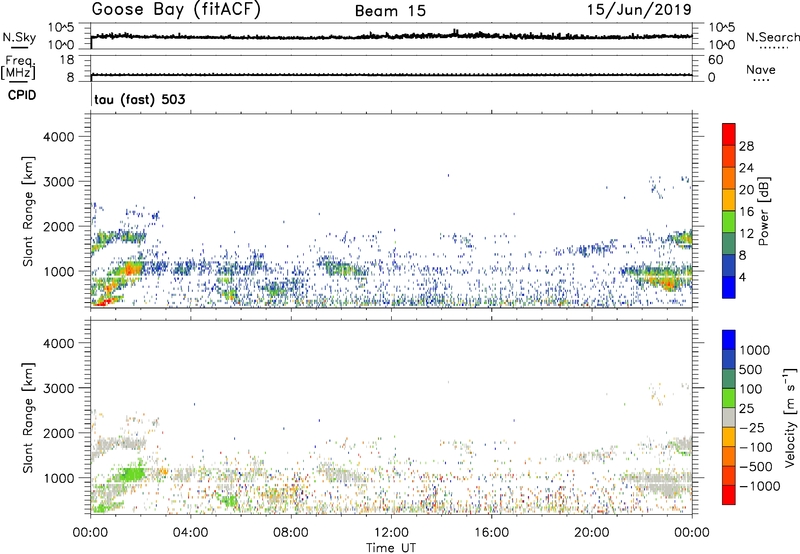Click the "Velocity [m s⁻¹]" color bar title
Image resolution: width=800 pixels, height=554 pixels.
(x=790, y=417)
